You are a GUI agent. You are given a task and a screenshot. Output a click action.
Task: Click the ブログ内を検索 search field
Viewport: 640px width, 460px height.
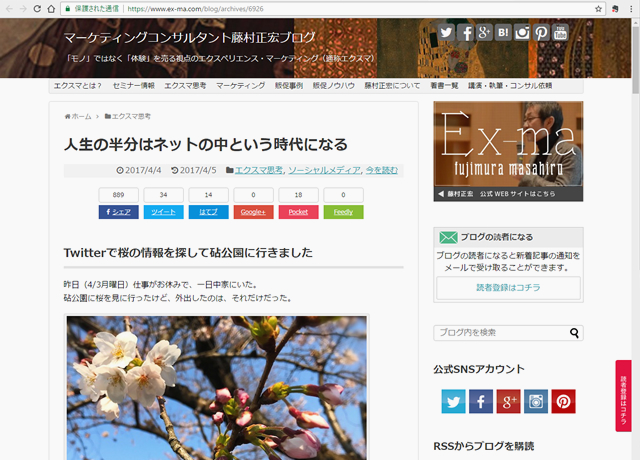(500, 333)
